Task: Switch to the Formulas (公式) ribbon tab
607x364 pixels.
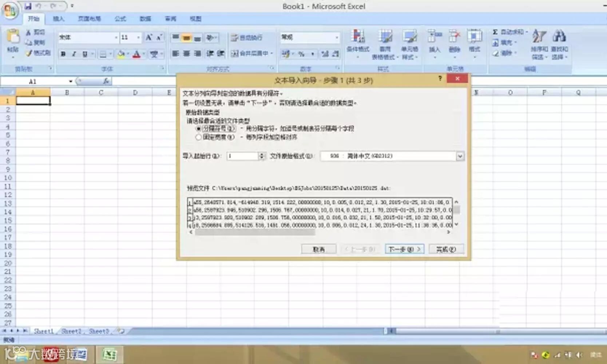Action: pyautogui.click(x=120, y=19)
